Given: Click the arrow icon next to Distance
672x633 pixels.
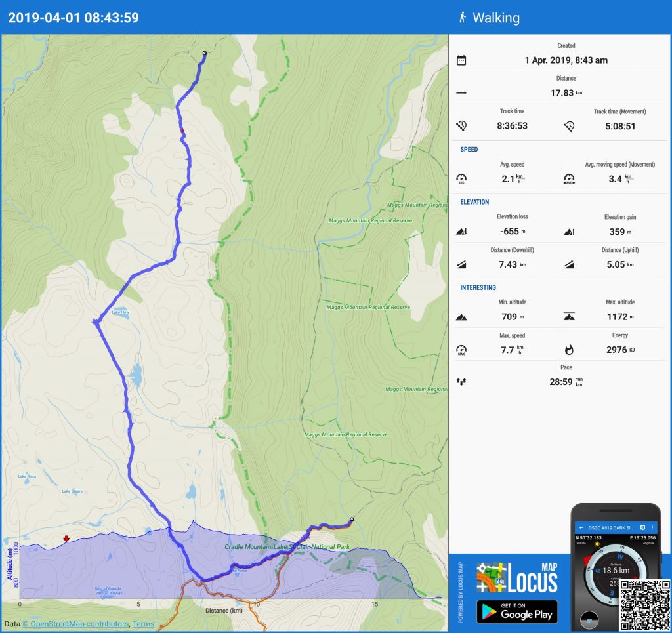Looking at the screenshot, I should click(461, 93).
